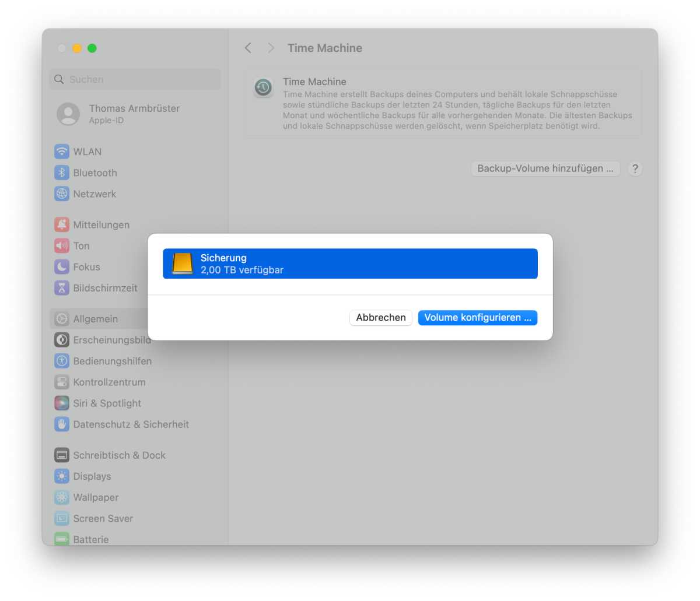Click the yellow minimize window button

(77, 48)
